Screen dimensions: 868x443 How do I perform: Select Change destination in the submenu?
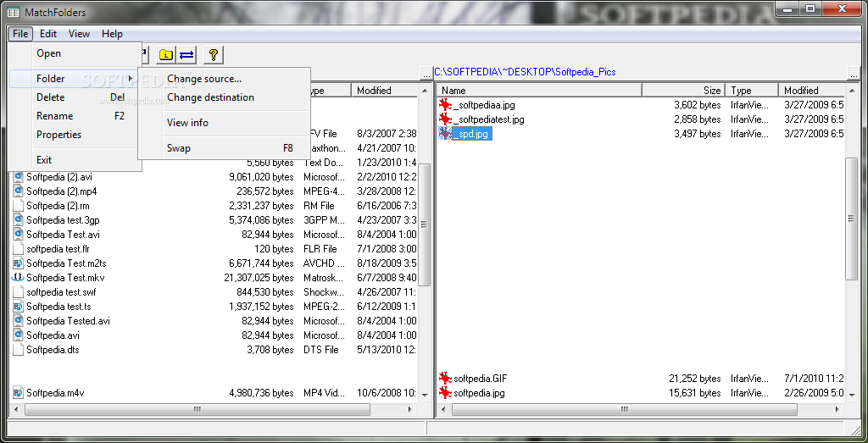pyautogui.click(x=224, y=97)
